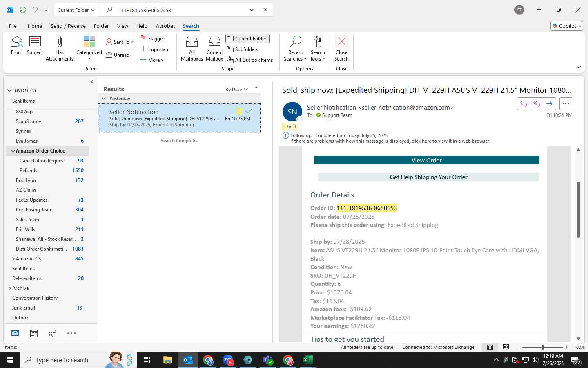Screen dimensions: 588x368
Task: Open the Home tab
Action: click(35, 26)
